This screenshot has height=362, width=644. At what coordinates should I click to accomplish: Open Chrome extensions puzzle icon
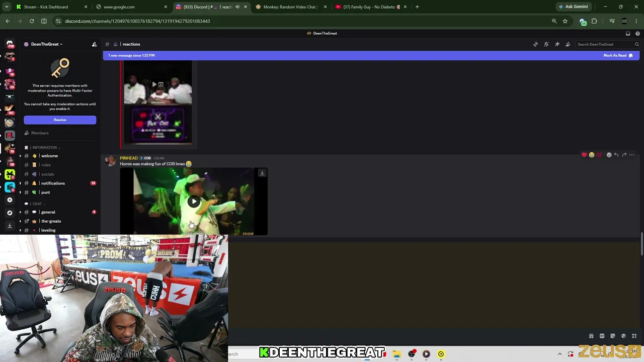coord(594,21)
